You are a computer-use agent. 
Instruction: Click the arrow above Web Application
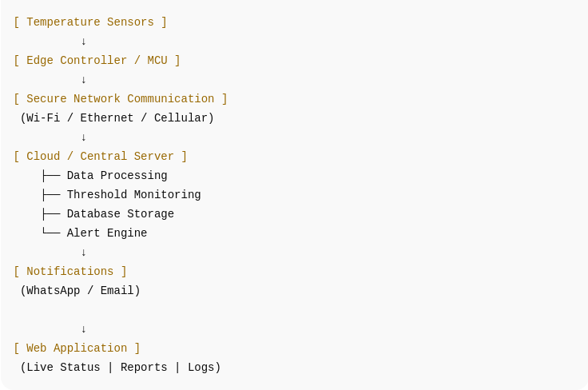[x=83, y=329]
